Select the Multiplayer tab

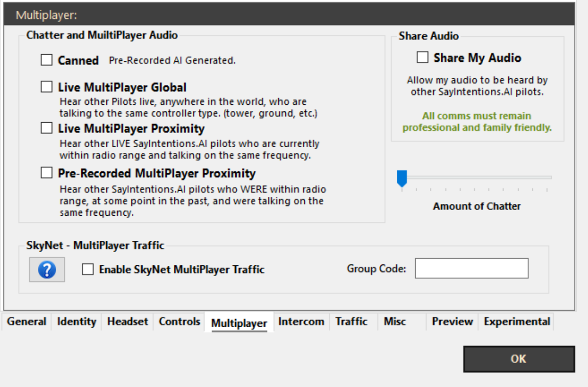coord(239,323)
